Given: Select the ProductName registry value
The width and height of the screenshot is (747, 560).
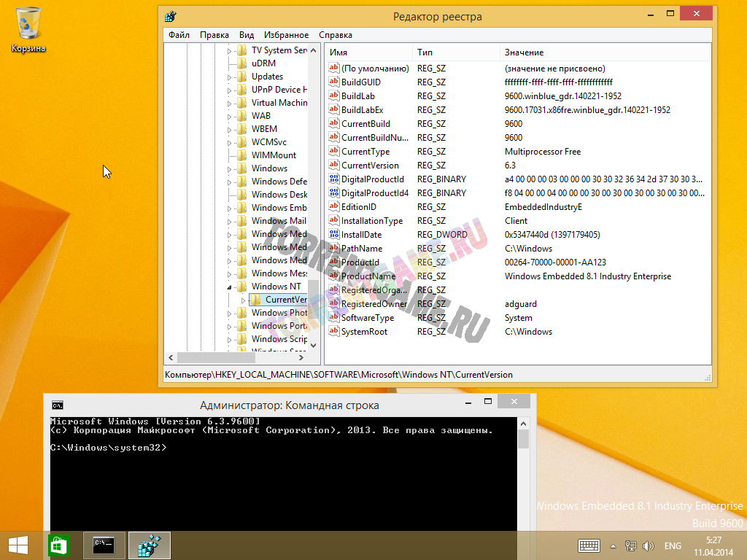Looking at the screenshot, I should (x=368, y=276).
